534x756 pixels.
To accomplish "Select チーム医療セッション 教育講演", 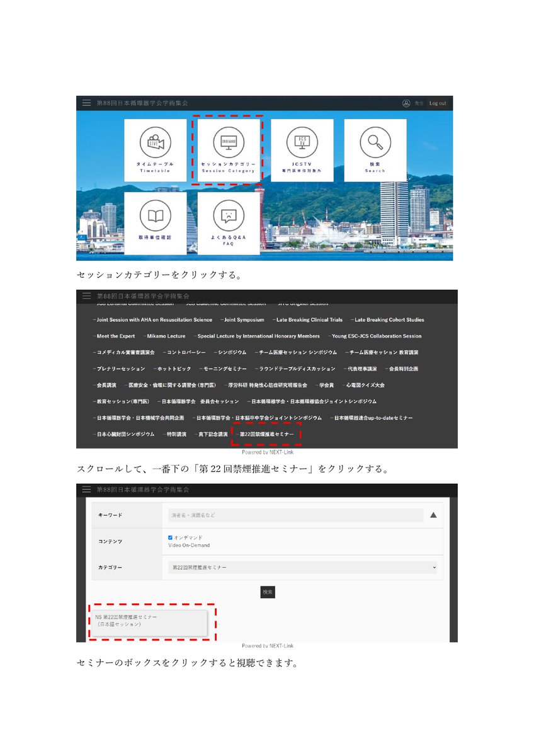I will point(382,353).
